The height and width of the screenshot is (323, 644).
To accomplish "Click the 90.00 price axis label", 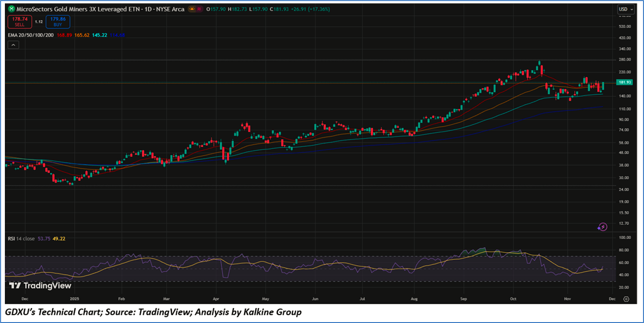I will tap(623, 120).
